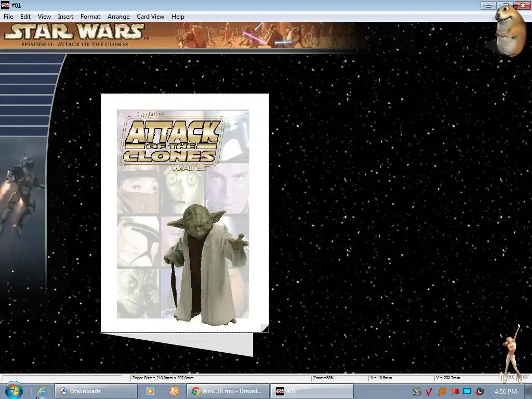This screenshot has height=399, width=532.
Task: Open the UC Browser taskbar icon
Action: tap(174, 391)
